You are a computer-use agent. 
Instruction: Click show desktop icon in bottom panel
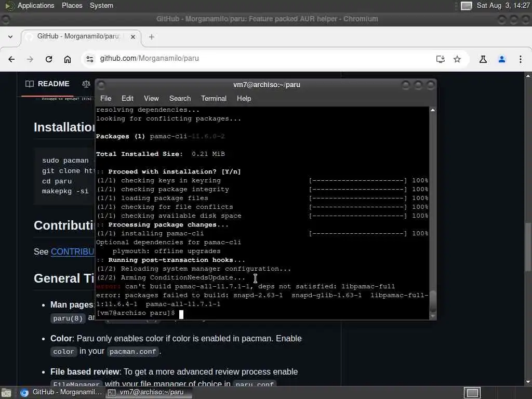[x=6, y=393]
